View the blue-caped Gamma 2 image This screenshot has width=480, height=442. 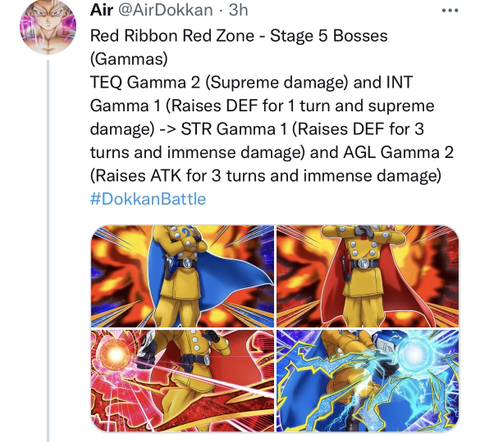[182, 276]
